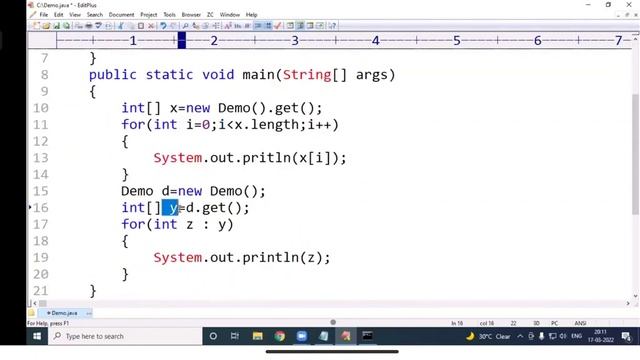Click the Help question mark toolbar icon
The height and width of the screenshot is (360, 640).
click(x=332, y=26)
